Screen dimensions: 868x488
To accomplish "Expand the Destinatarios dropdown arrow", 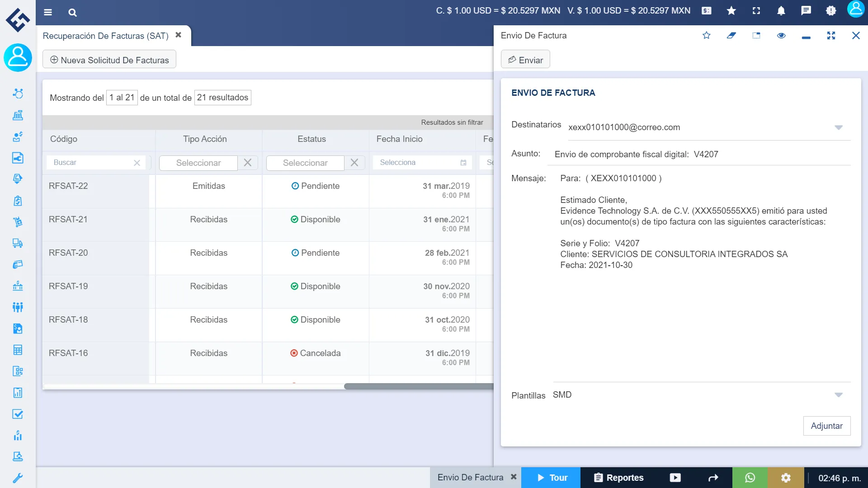I will [838, 127].
